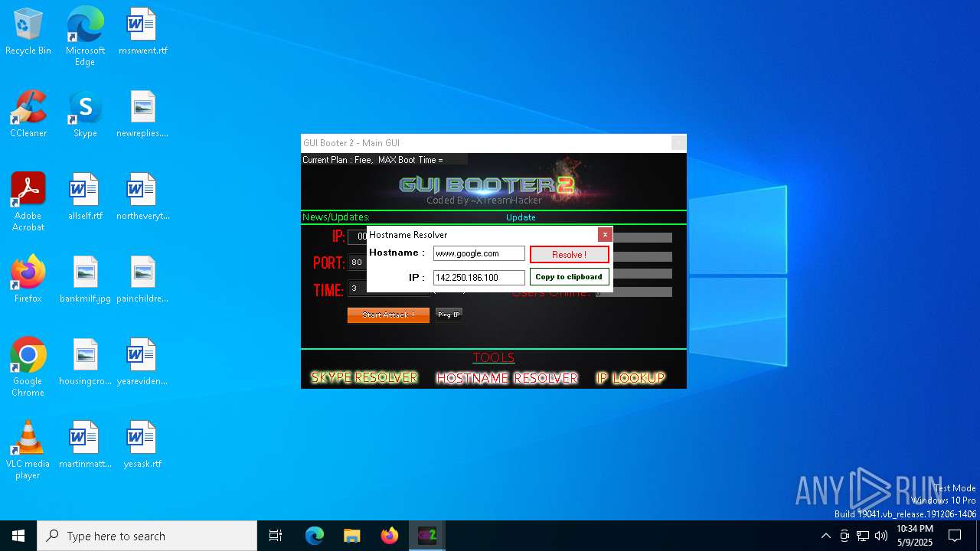Show hidden system tray icons
This screenshot has width=980, height=551.
[x=825, y=536]
